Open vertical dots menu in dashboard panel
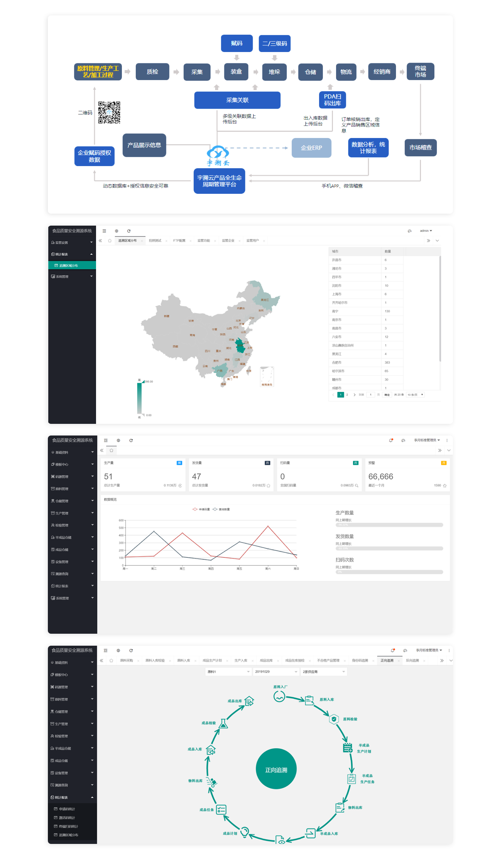The width and height of the screenshot is (504, 854). (447, 440)
